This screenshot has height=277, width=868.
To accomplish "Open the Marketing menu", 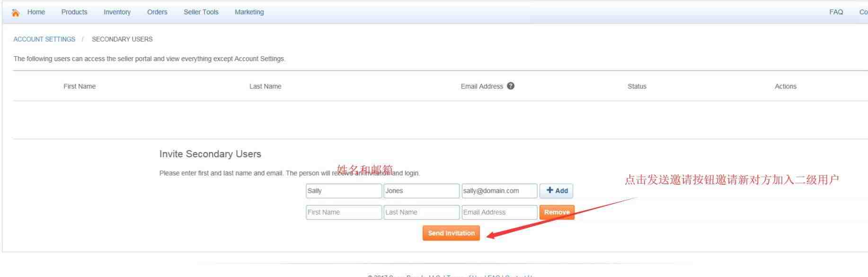I will [249, 12].
